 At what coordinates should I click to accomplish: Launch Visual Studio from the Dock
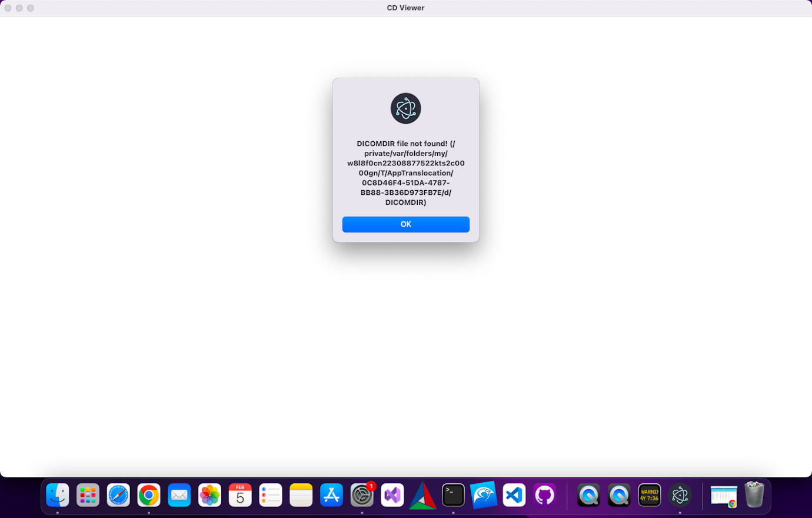tap(392, 495)
